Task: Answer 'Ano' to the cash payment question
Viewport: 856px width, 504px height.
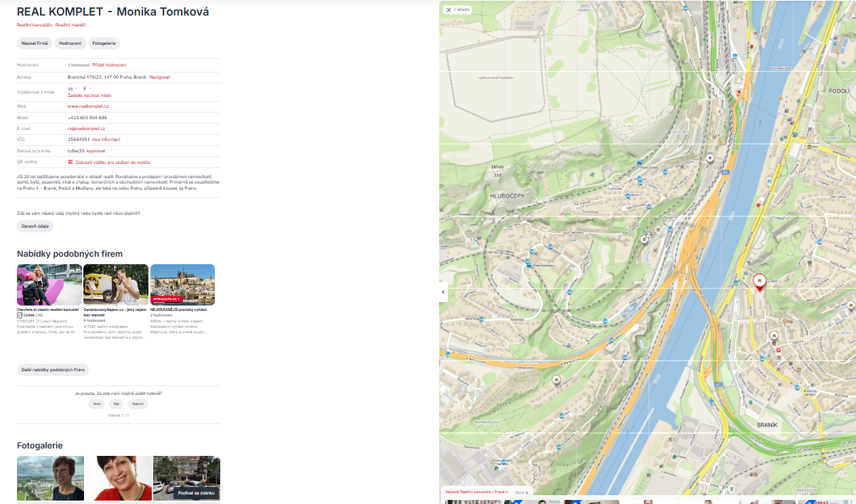Action: pos(97,404)
